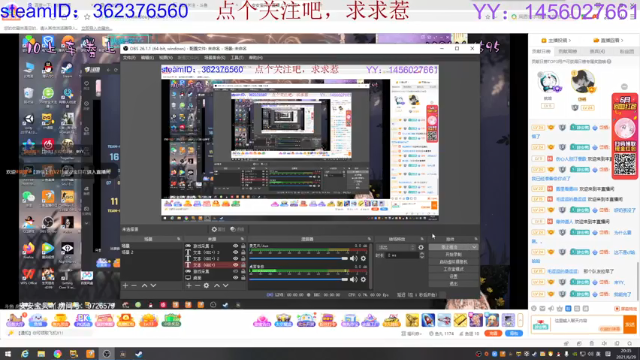Open Steam from the taskbar
The height and width of the screenshot is (360, 640).
[139, 354]
